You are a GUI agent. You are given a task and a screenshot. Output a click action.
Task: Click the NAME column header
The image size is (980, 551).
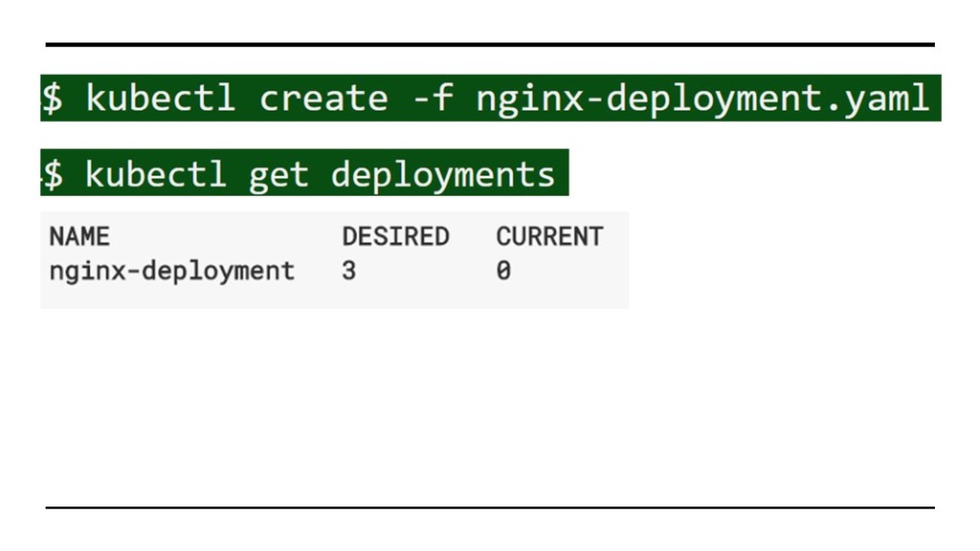(79, 237)
